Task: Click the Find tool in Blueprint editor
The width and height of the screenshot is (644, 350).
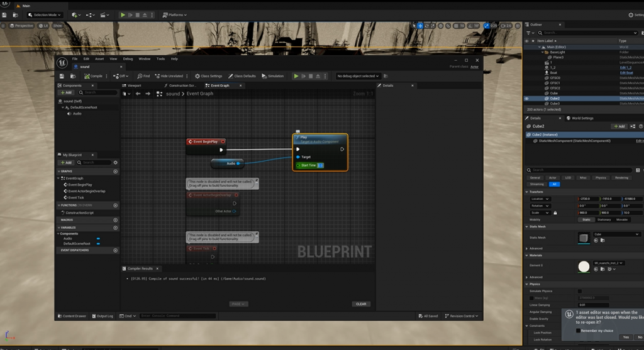Action: (144, 76)
